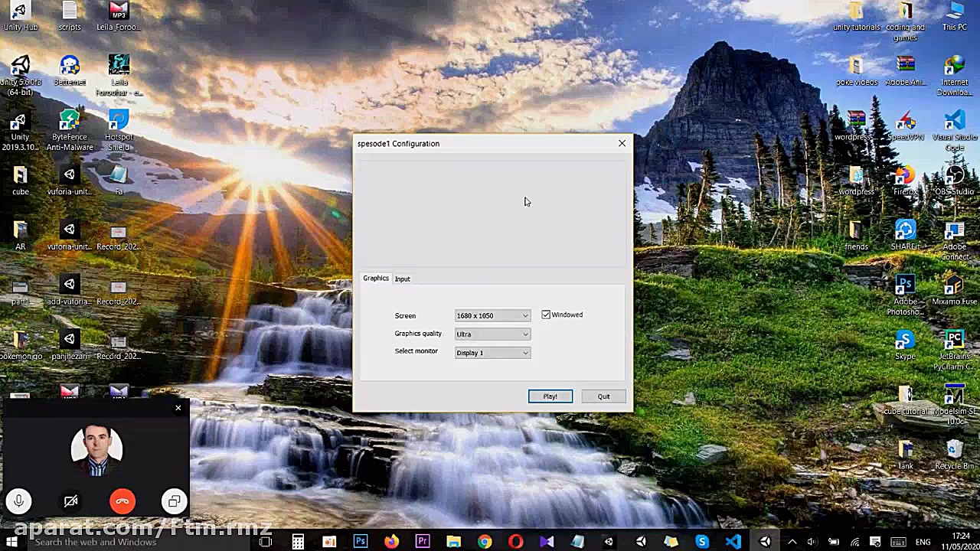The width and height of the screenshot is (980, 551).
Task: Open Calculator from the taskbar
Action: tap(298, 542)
